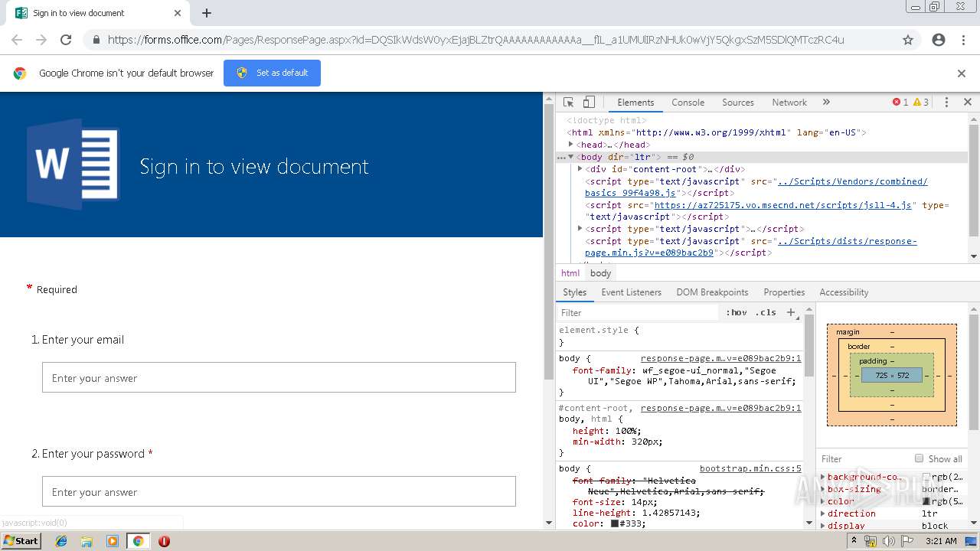This screenshot has width=980, height=551.
Task: Close the 'Sign in to view document' tab
Action: click(x=178, y=13)
